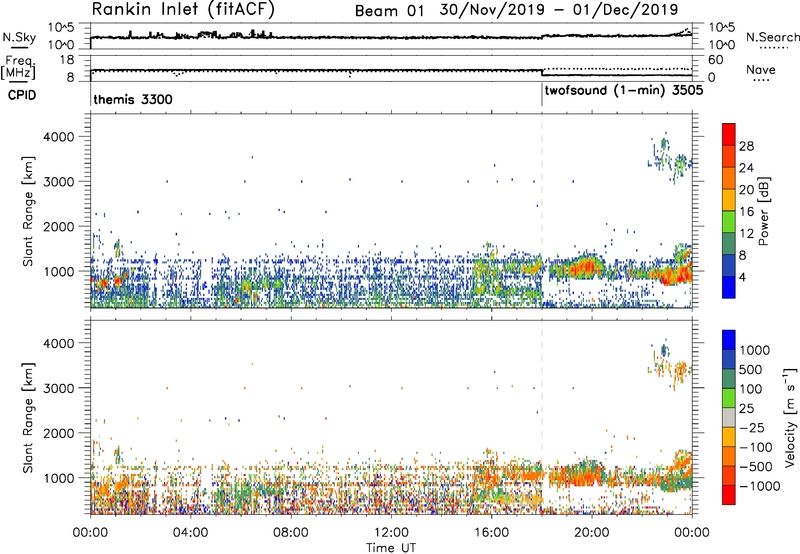Click the strong red echo near 23:00 in the power panel

pyautogui.click(x=674, y=274)
